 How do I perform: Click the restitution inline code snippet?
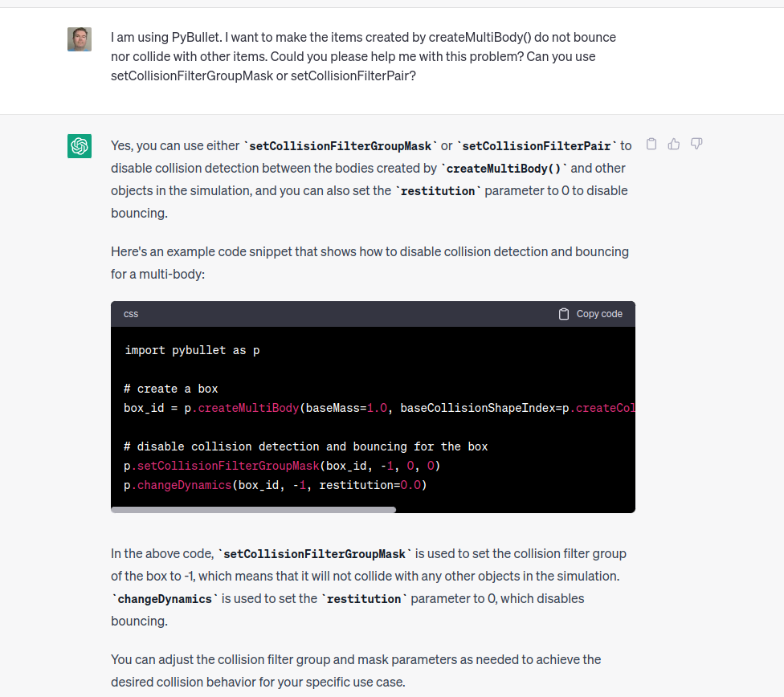[436, 190]
